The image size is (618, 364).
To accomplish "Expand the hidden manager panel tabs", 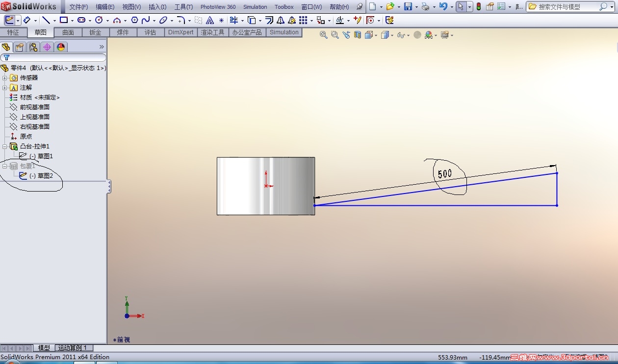I will click(102, 47).
